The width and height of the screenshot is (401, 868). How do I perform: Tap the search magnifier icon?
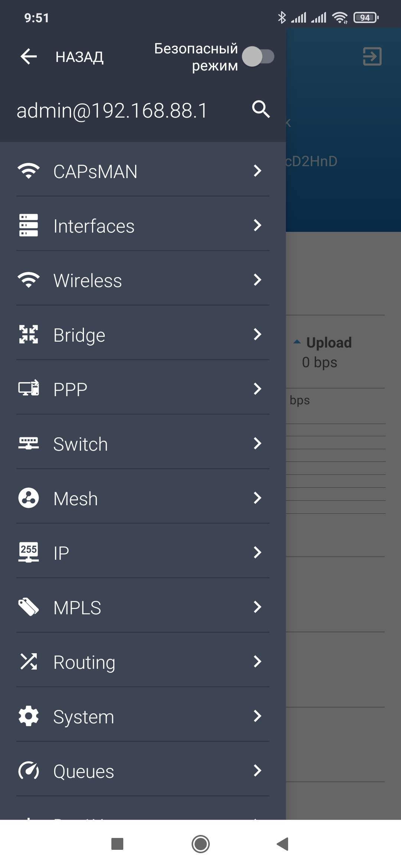tap(261, 109)
